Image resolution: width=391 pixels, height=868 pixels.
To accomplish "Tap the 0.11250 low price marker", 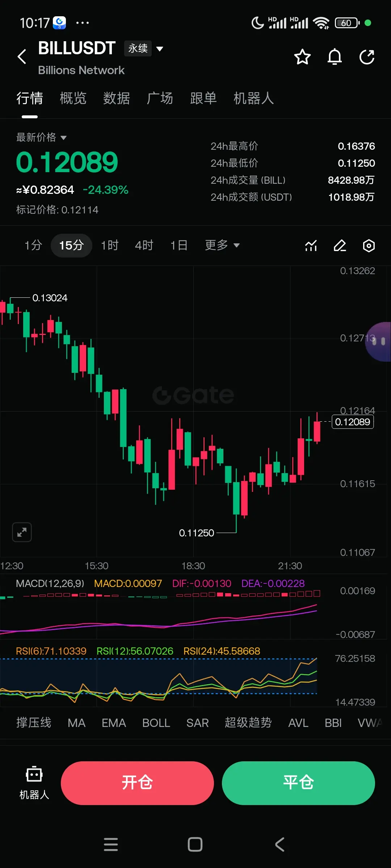I will (x=197, y=533).
